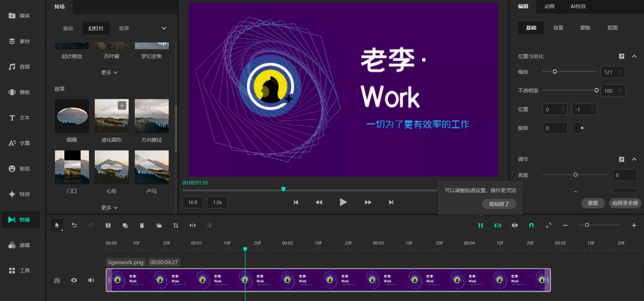644x301 pixels.
Task: Collapse the 位置与变化 section
Action: [x=634, y=56]
